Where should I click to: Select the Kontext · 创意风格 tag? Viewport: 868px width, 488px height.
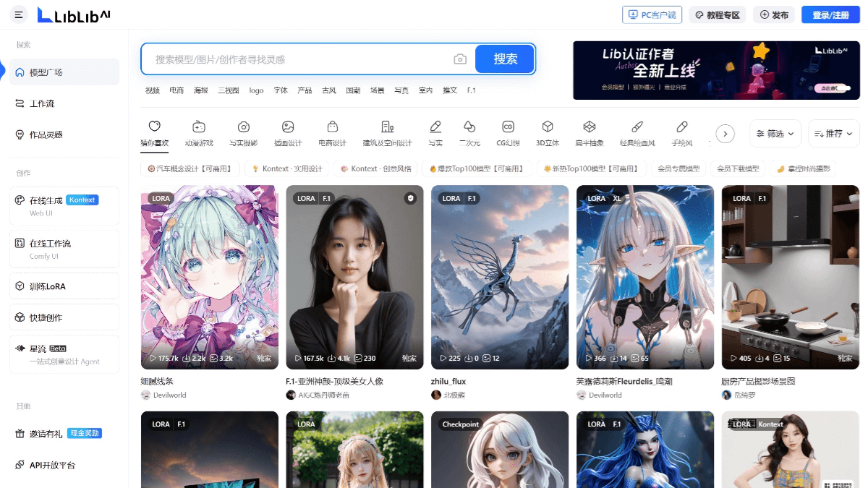click(x=376, y=168)
